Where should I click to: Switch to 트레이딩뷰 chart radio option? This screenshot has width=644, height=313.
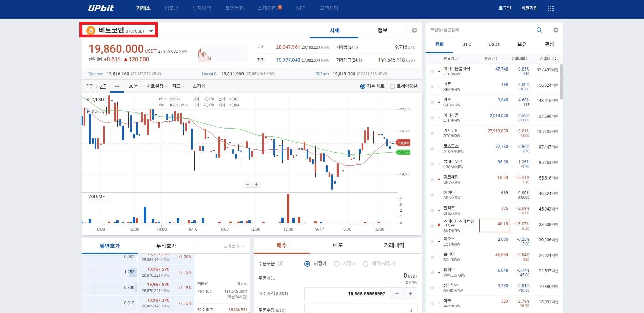393,86
